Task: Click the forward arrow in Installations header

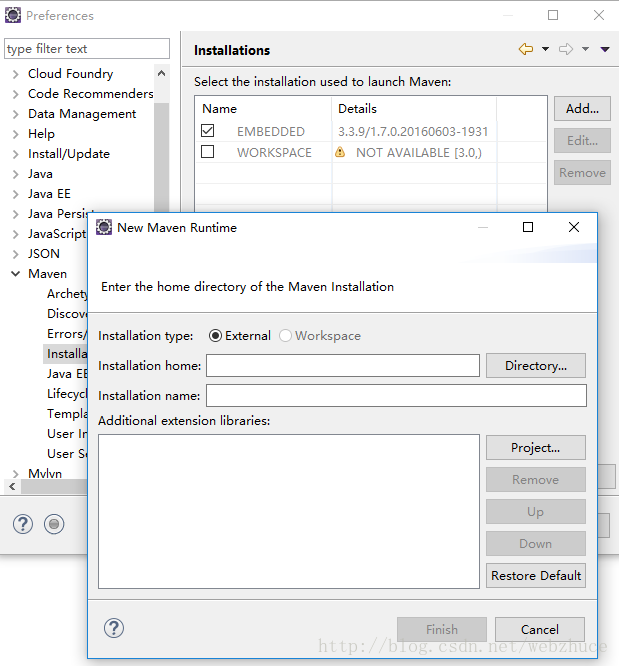Action: tap(566, 49)
